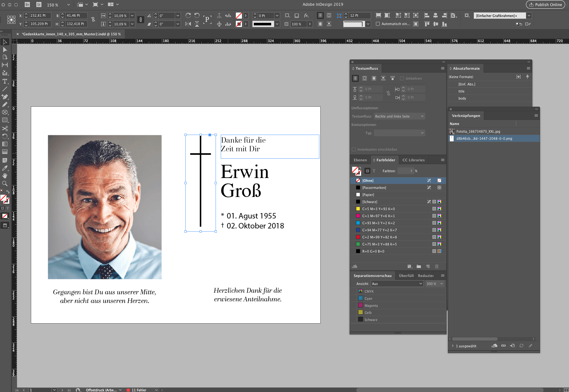Click the 11 Fehler preflight status

click(139, 390)
